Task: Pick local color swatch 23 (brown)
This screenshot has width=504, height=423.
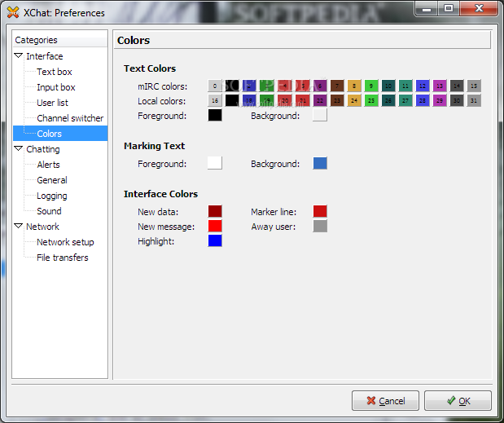Action: pyautogui.click(x=337, y=100)
